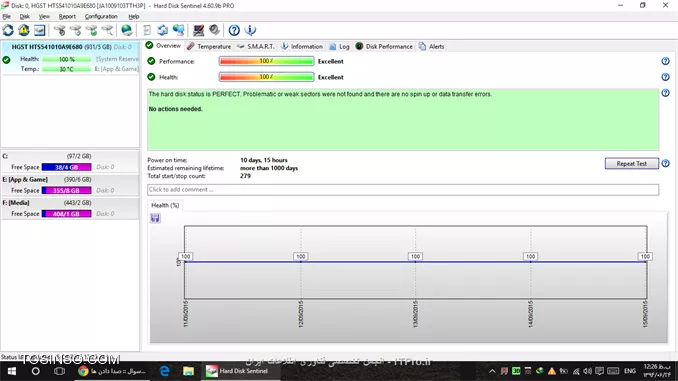Switch to the Information tab
678x381 pixels.
click(301, 46)
